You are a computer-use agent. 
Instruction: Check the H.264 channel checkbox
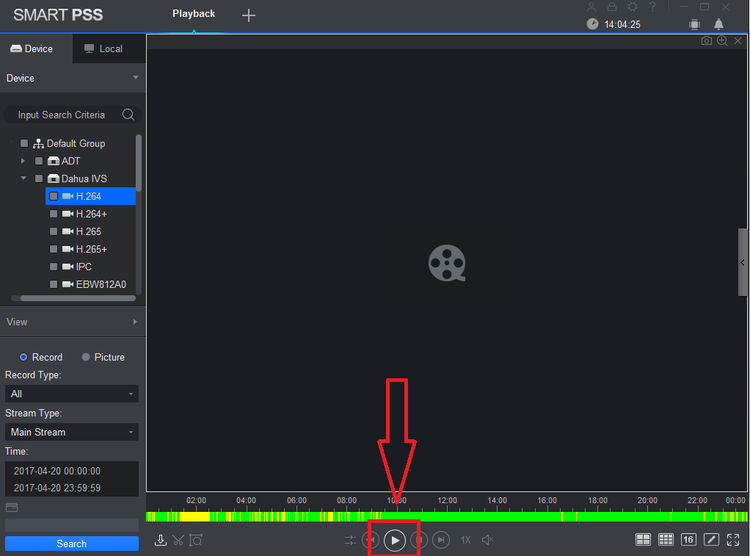point(54,196)
